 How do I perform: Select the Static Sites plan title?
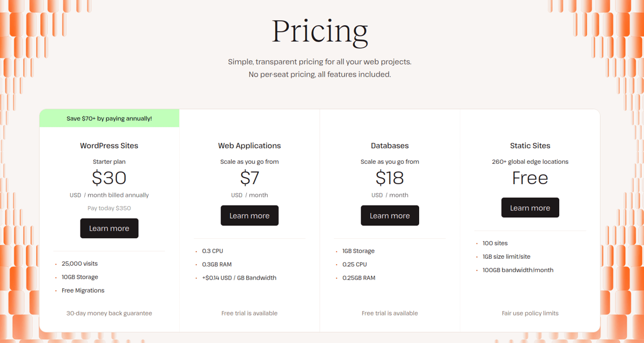530,145
